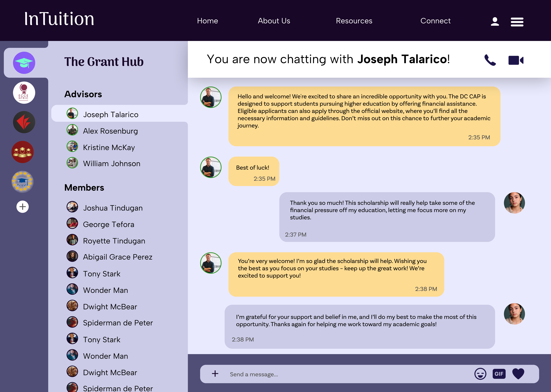Image resolution: width=551 pixels, height=392 pixels.
Task: Click avatar beside 'Best of luck!' message
Action: [211, 167]
